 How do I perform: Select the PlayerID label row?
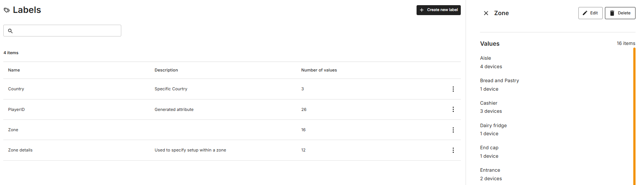coord(232,109)
